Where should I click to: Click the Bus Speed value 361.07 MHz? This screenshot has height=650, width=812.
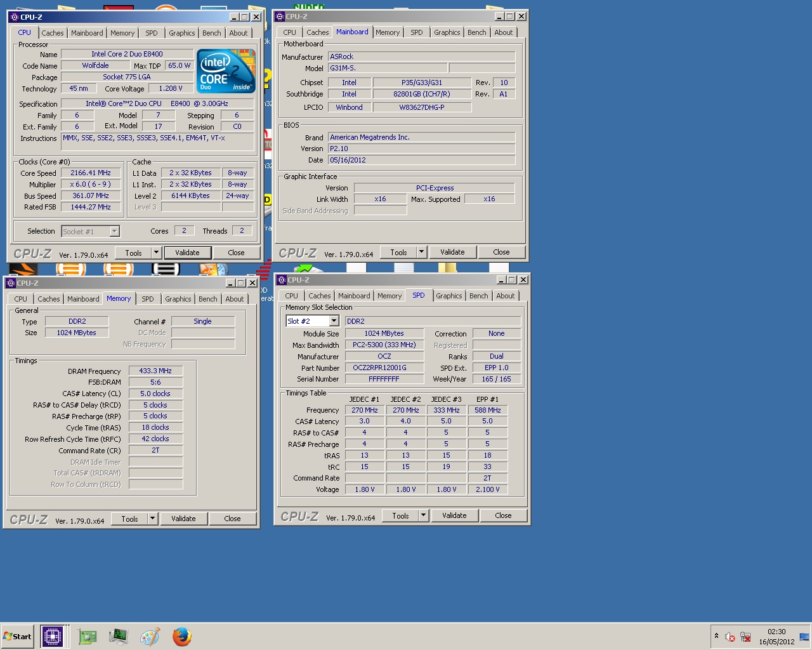[91, 196]
